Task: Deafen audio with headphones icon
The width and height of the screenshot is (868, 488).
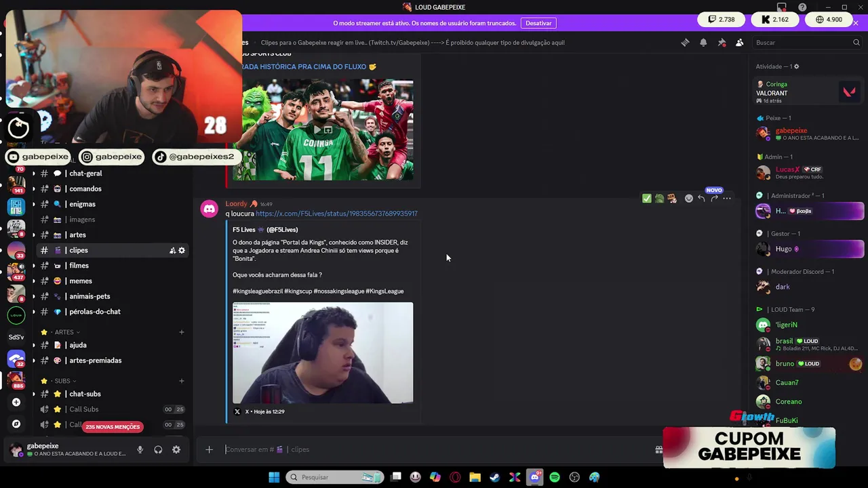Action: click(158, 449)
